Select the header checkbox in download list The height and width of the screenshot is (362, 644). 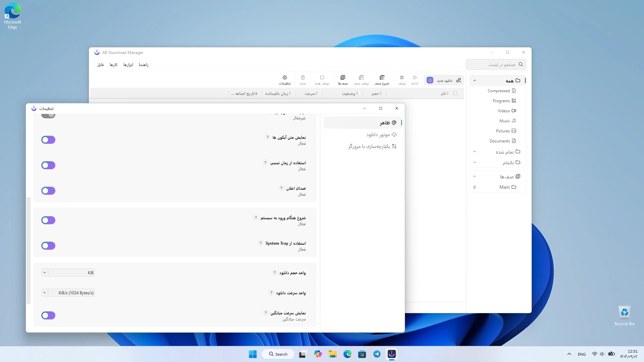tap(455, 94)
